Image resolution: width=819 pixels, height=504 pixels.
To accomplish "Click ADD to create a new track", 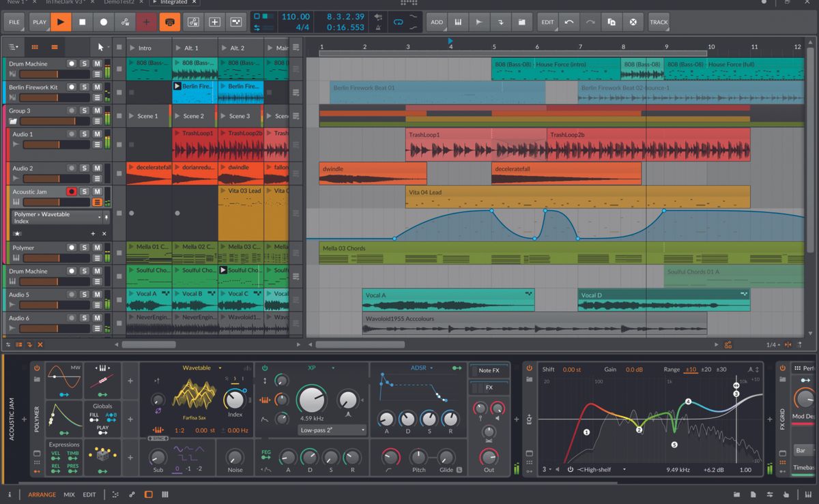I will (x=437, y=22).
